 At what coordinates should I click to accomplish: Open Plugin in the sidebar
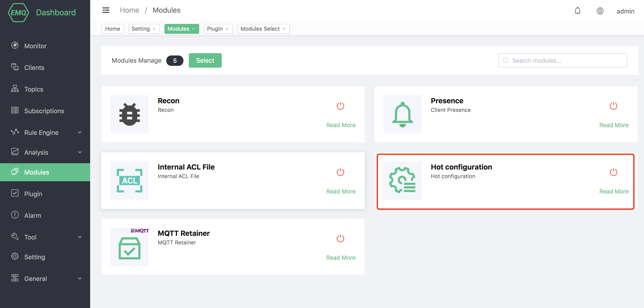(45, 194)
